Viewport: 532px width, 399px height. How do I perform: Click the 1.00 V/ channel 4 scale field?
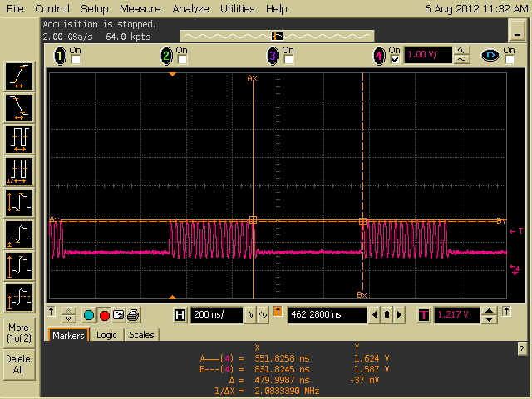(428, 55)
